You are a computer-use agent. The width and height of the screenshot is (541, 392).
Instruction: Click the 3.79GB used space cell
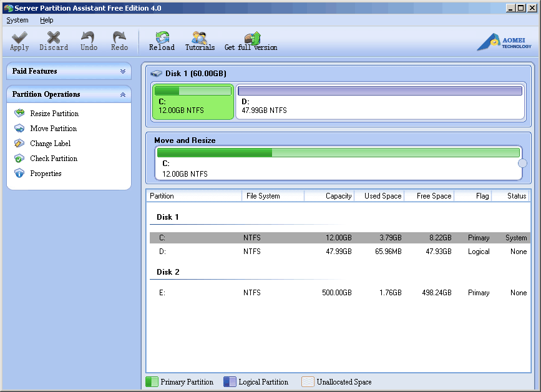coord(391,237)
